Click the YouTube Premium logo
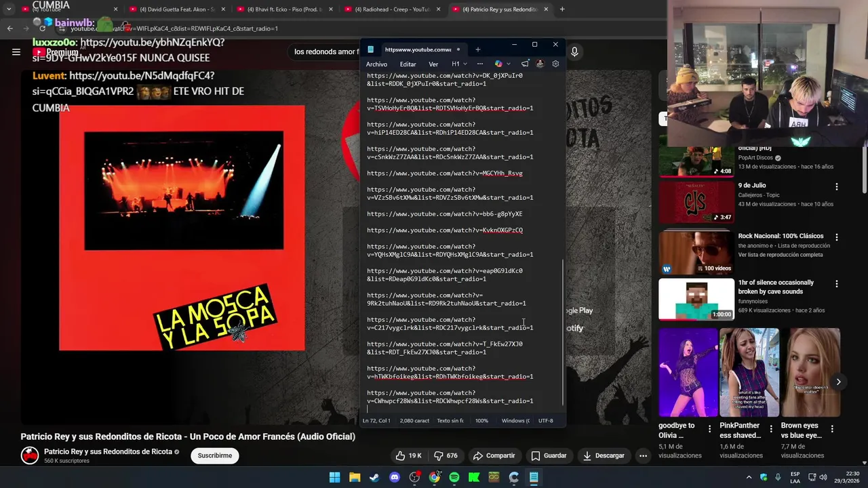The height and width of the screenshot is (488, 868). click(x=56, y=52)
